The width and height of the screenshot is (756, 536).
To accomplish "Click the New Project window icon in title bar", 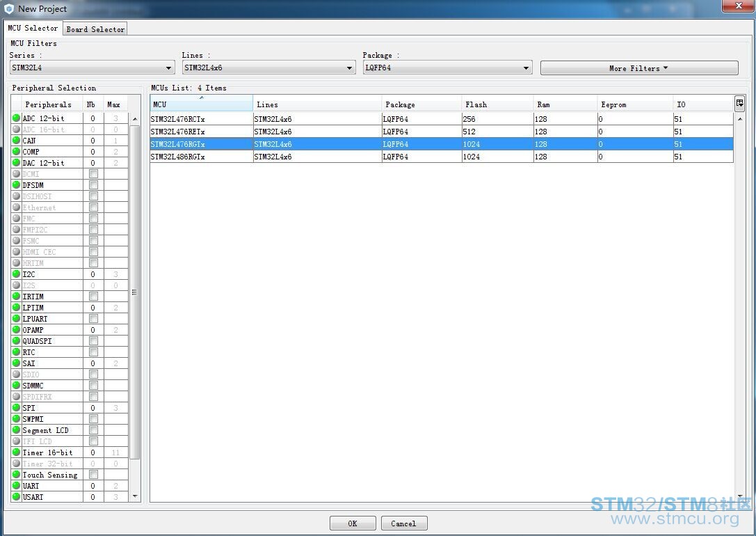I will point(8,8).
